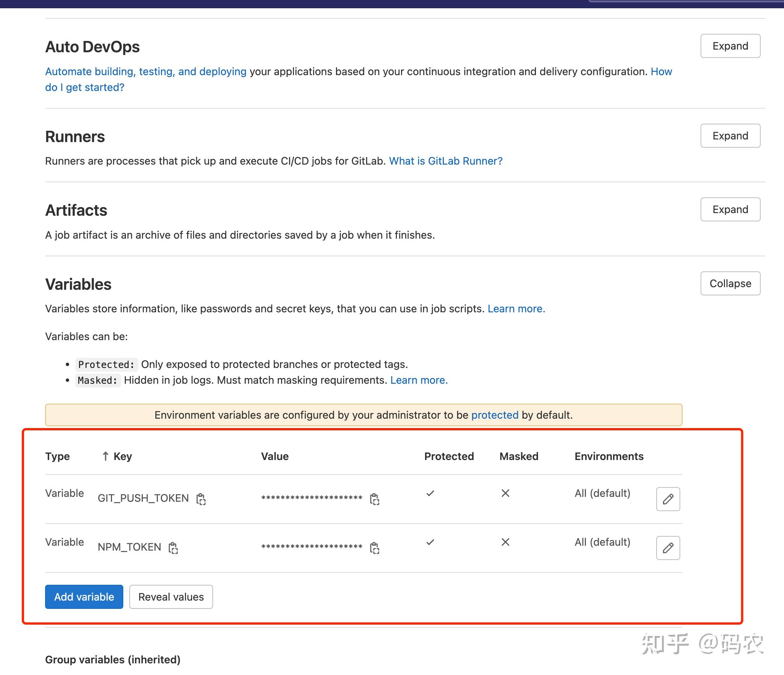Viewport: 784px width, 675px height.
Task: Copy the masked value of GIT_PUSH_TOKEN
Action: [x=375, y=499]
